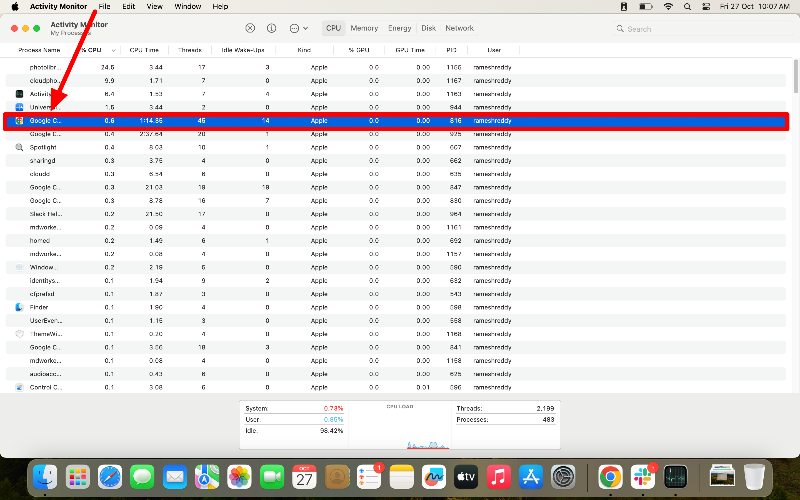This screenshot has width=800, height=500.
Task: Click the Inspect process info icon
Action: (x=271, y=28)
